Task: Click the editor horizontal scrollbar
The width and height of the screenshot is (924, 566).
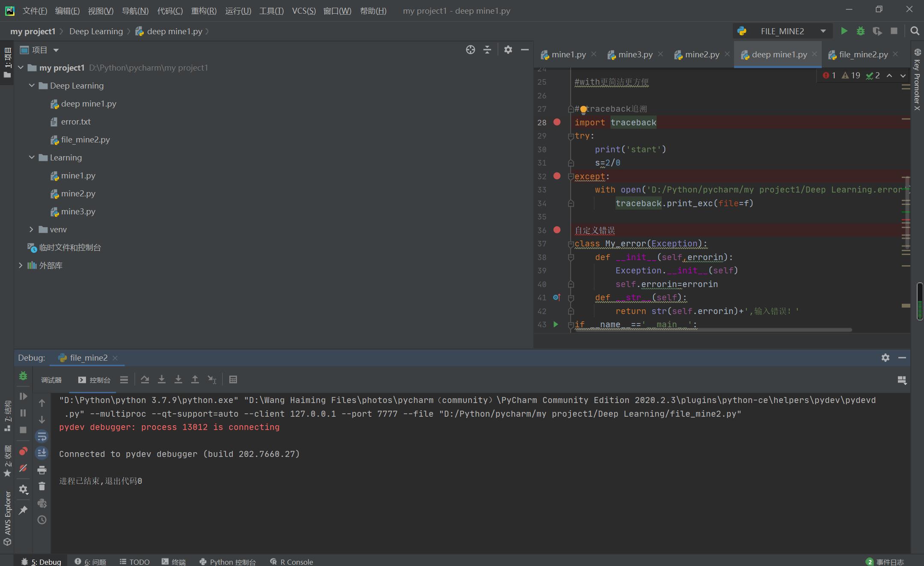Action: [713, 329]
